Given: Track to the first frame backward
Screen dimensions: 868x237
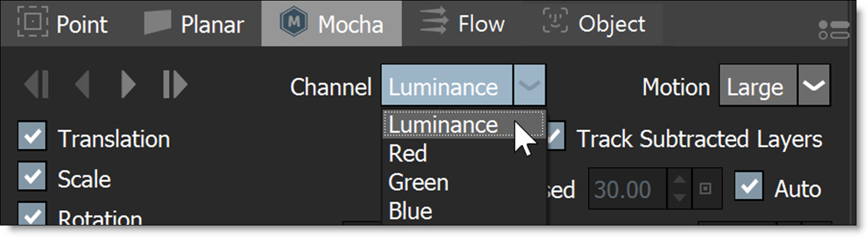Looking at the screenshot, I should click(37, 85).
